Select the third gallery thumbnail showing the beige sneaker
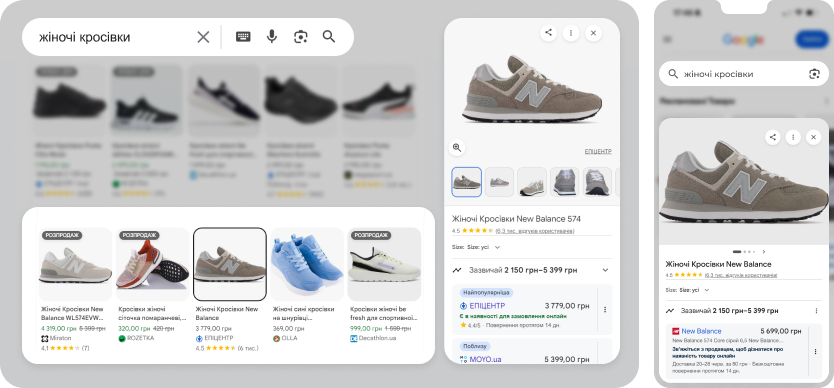The height and width of the screenshot is (388, 834). pyautogui.click(x=532, y=182)
